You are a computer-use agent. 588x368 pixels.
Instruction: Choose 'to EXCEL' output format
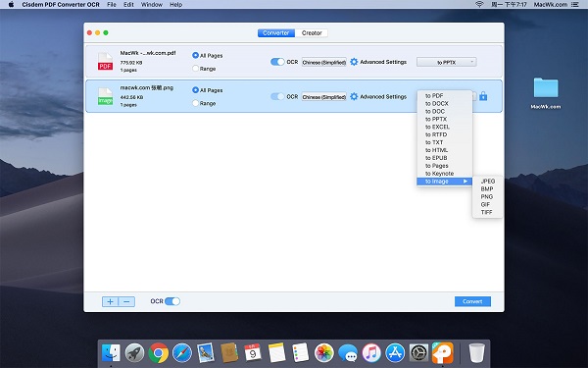point(444,127)
